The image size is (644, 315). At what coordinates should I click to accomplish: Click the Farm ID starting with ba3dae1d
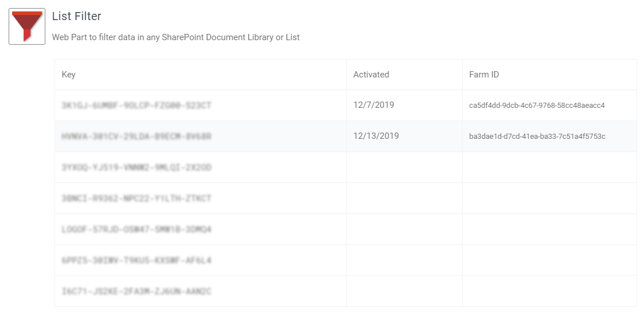tap(537, 137)
